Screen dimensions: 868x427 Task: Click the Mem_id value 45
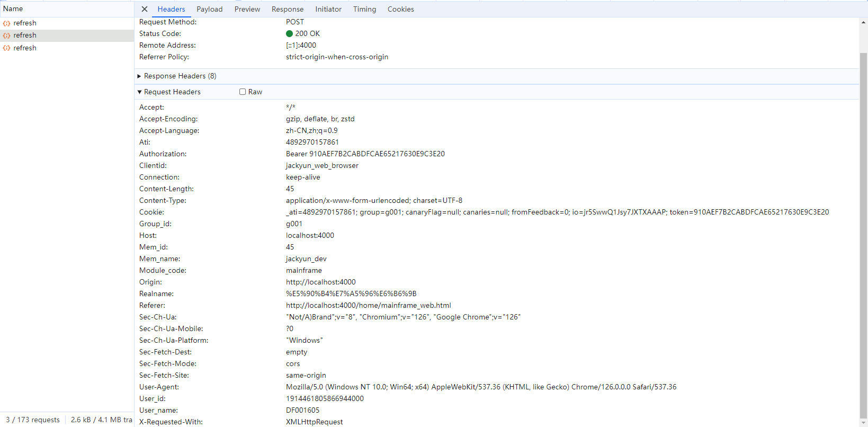click(x=290, y=247)
